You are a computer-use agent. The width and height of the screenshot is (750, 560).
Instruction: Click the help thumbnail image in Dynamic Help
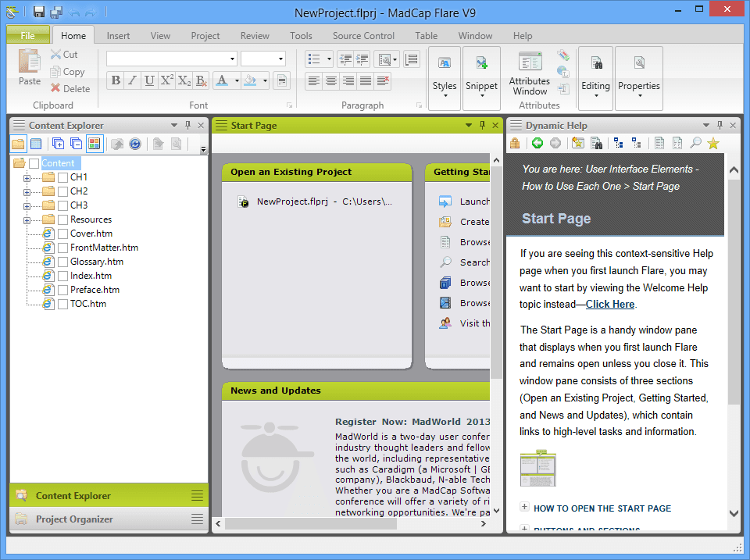tap(538, 468)
